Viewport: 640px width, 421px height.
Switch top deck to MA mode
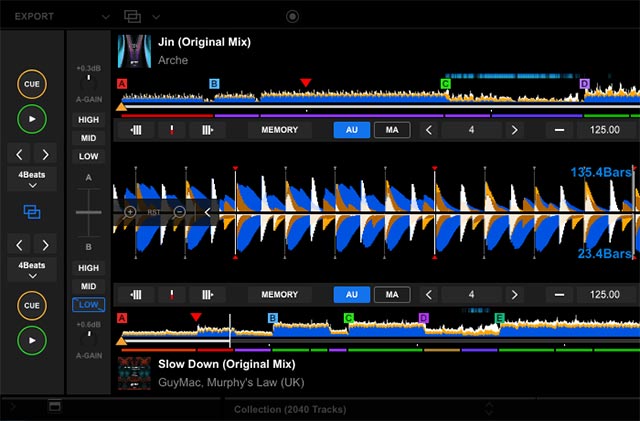392,130
